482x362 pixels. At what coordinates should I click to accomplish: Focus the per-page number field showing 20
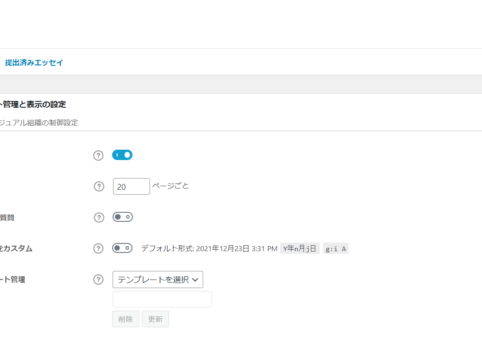coord(131,187)
